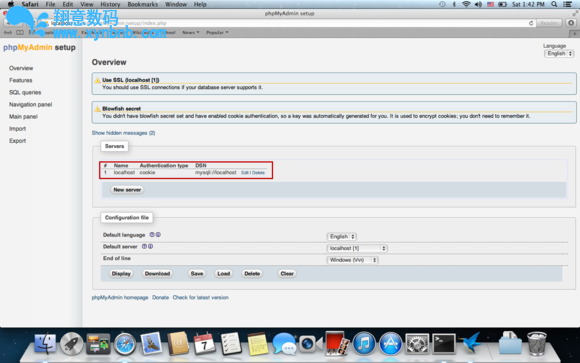
Task: Open the Default server dropdown
Action: point(357,248)
